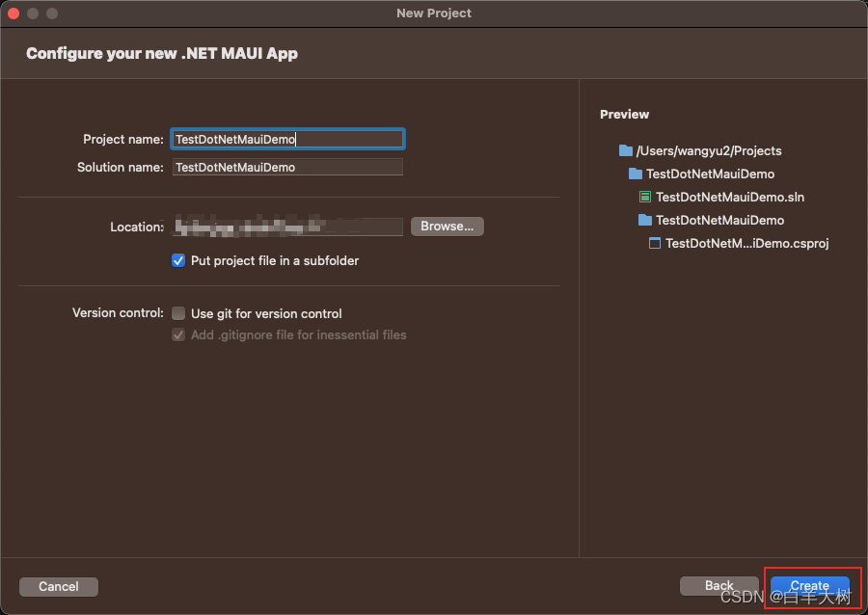Uncheck Put project file in a subfolder
Screen dimensions: 868x615
point(177,260)
